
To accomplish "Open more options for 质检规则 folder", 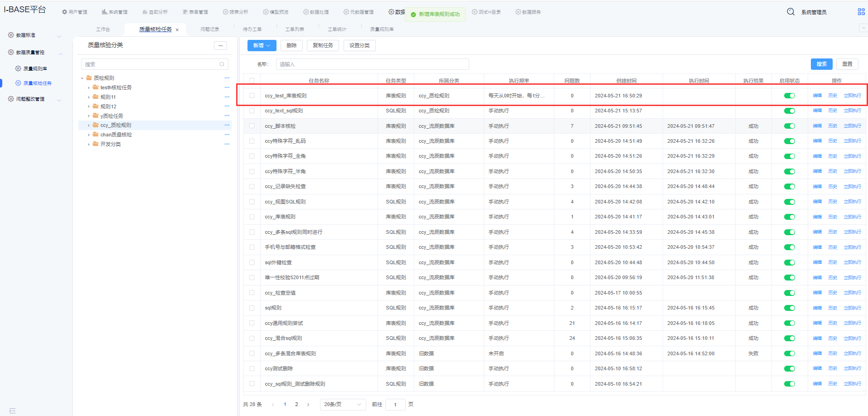I will [x=227, y=78].
